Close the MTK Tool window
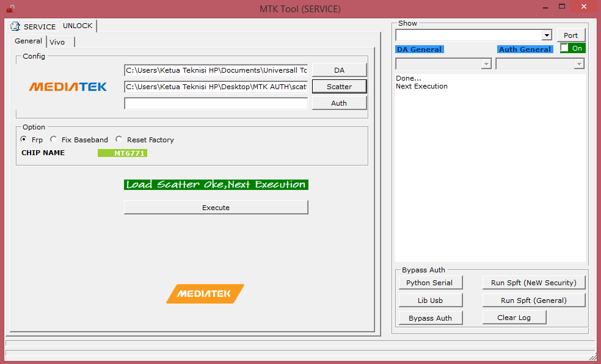 point(584,7)
